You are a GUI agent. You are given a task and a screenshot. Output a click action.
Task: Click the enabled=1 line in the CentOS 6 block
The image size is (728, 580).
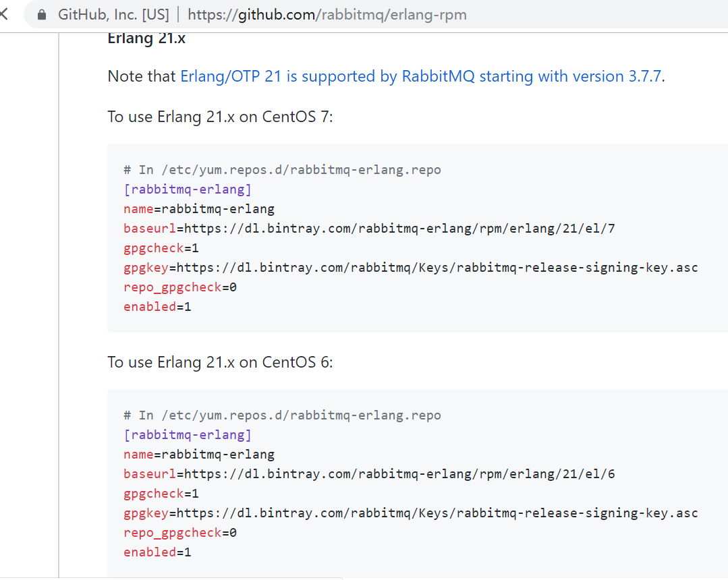(157, 552)
